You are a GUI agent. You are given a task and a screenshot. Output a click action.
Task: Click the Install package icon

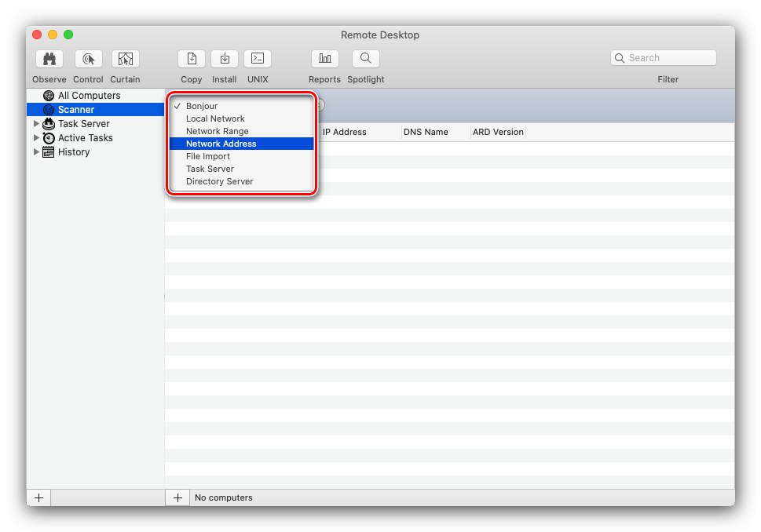point(225,59)
